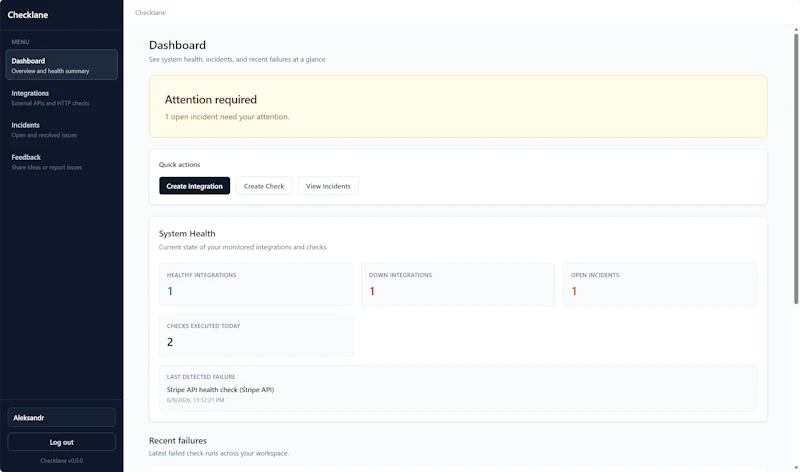Open the Dashboard menu item
This screenshot has height=472, width=800.
(61, 65)
